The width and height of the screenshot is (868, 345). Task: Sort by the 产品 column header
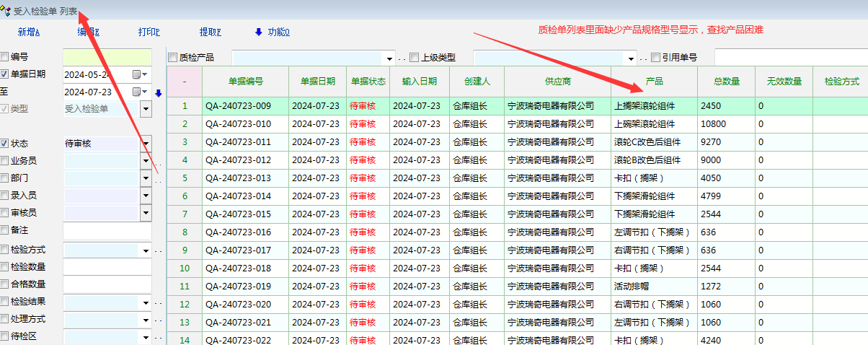point(654,82)
